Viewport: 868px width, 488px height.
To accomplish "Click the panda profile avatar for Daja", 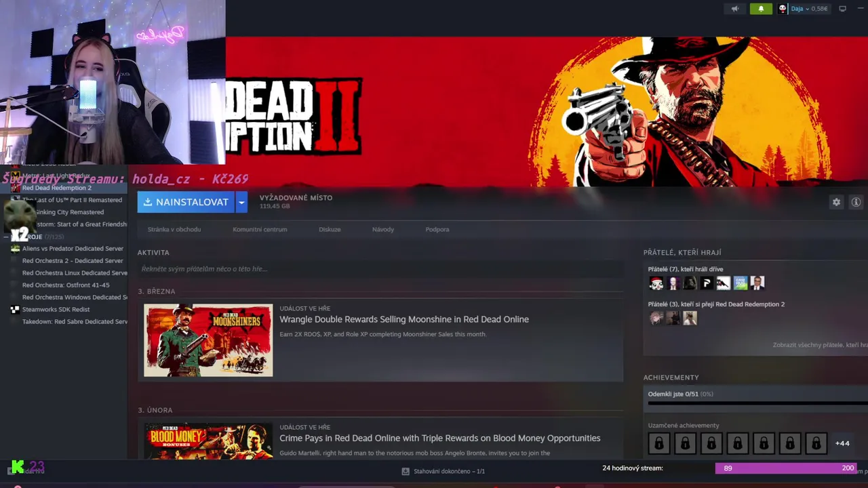I will 783,9.
